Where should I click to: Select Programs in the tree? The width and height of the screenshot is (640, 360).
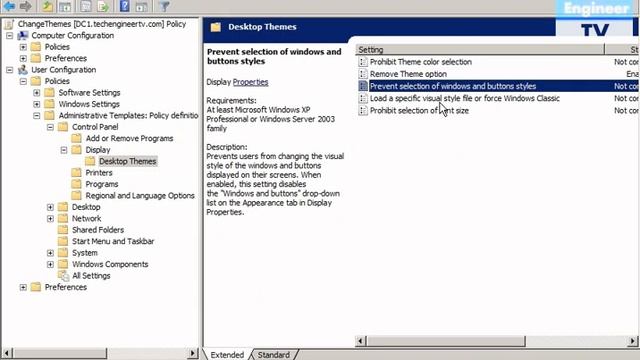[x=102, y=184]
